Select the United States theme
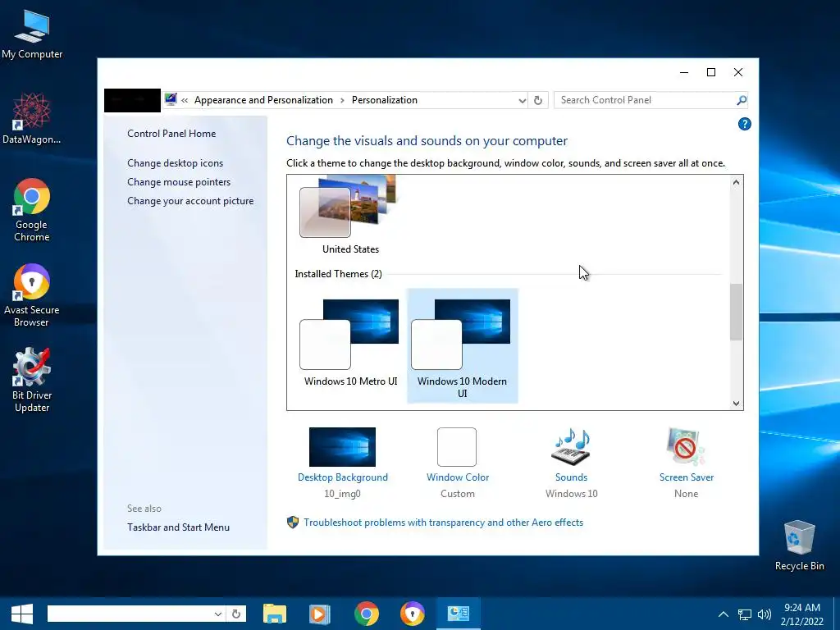The image size is (840, 630). [350, 216]
